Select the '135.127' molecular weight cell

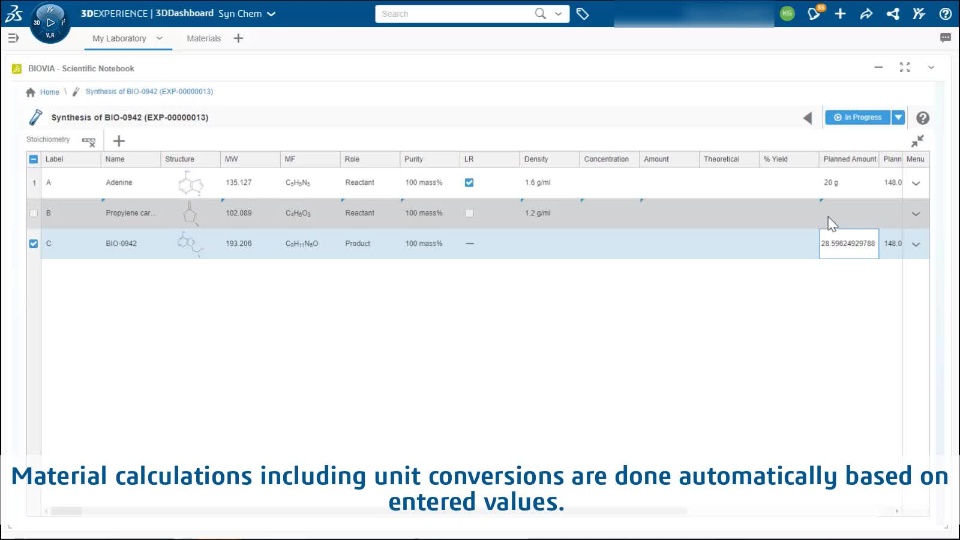(250, 182)
